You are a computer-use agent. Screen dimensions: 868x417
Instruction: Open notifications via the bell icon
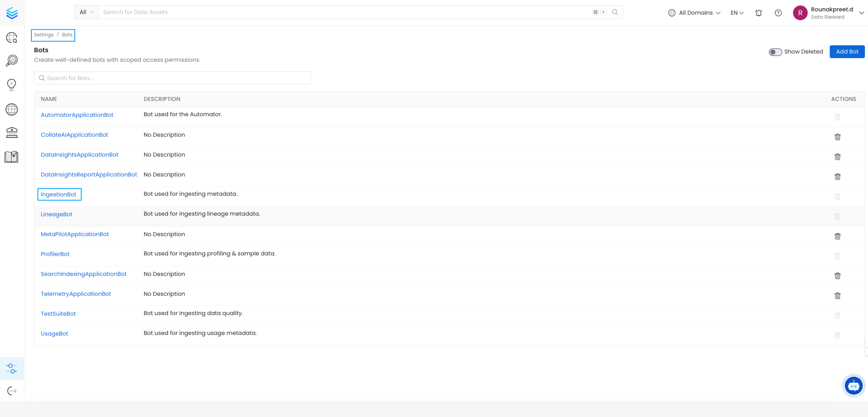(759, 13)
